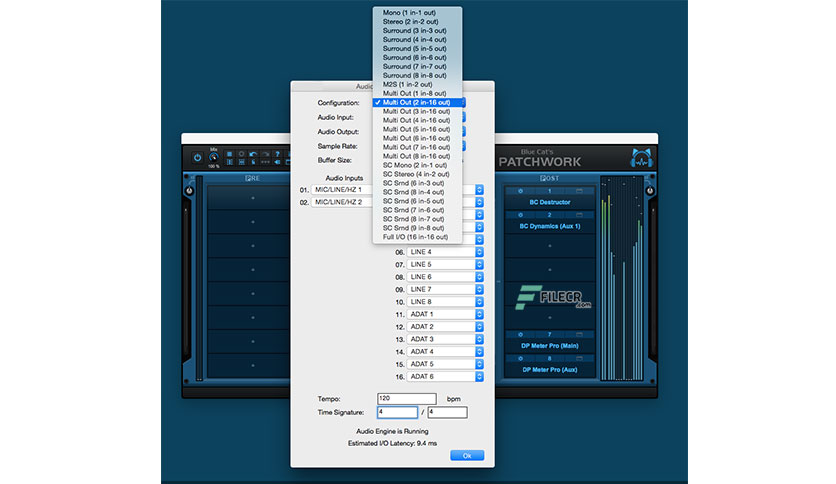Image resolution: width=836 pixels, height=484 pixels.
Task: Choose Mono (1 in-1 out) configuration
Action: tap(417, 12)
